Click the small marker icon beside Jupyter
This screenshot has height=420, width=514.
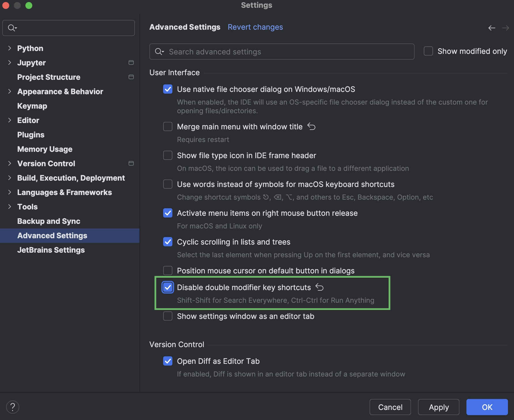coord(131,63)
